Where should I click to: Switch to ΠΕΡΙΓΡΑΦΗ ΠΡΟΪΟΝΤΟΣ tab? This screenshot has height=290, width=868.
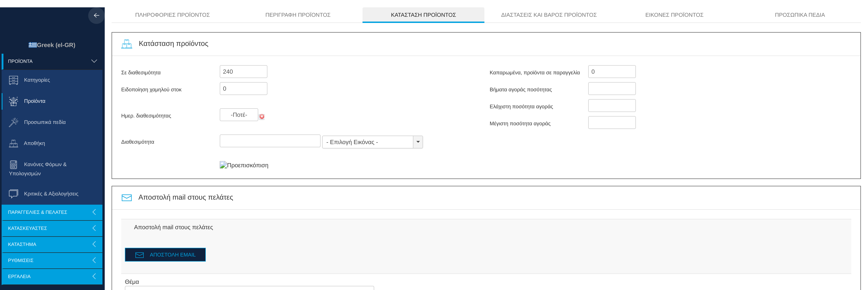click(298, 15)
